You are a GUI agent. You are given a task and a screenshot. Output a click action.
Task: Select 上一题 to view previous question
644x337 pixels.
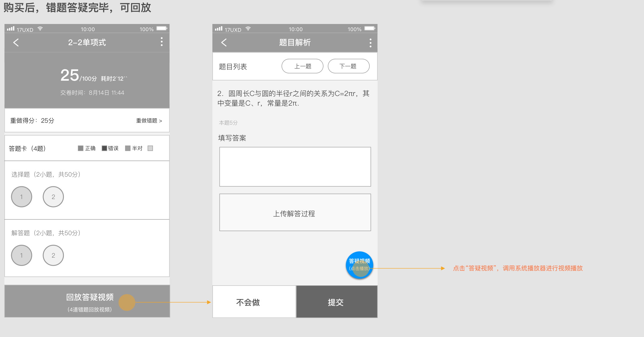click(x=302, y=66)
